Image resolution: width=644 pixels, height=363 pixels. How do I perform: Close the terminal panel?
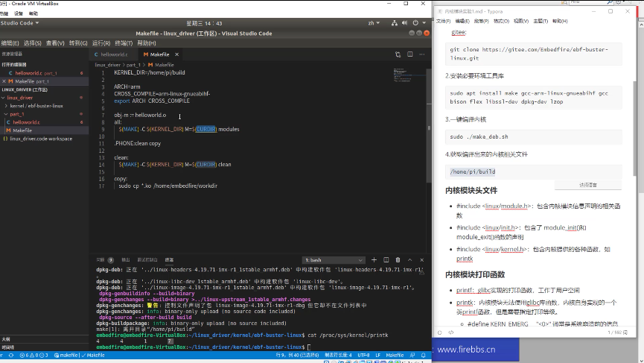pyautogui.click(x=422, y=260)
